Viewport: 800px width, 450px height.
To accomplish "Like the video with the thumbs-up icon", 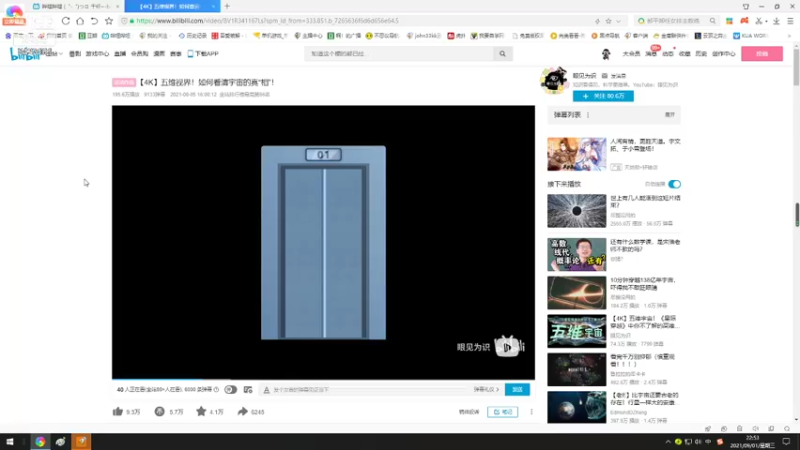I will (x=118, y=411).
